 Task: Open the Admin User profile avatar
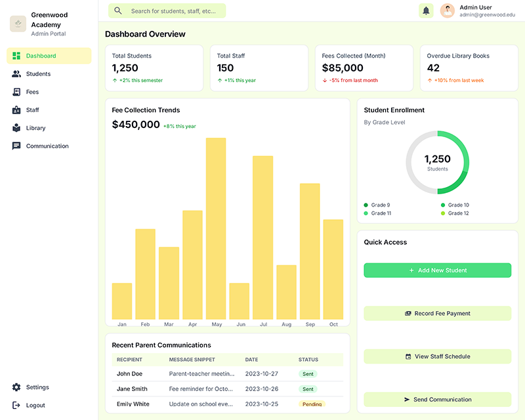447,11
